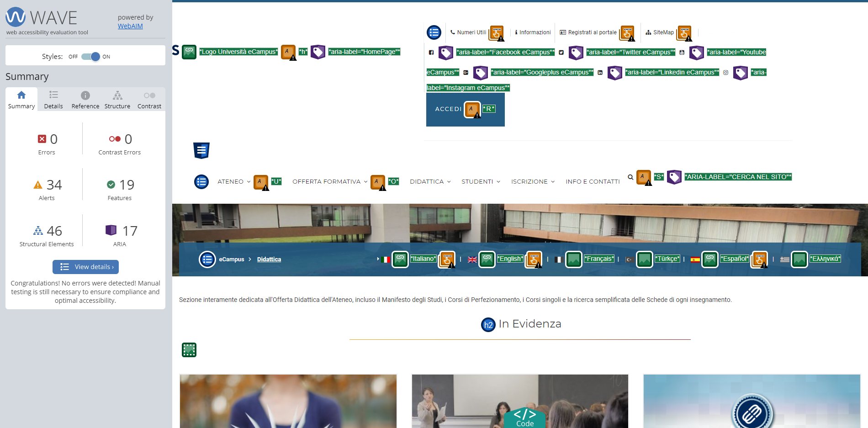Image resolution: width=868 pixels, height=428 pixels.
Task: Open the WAVE Code panel tab
Action: click(525, 417)
